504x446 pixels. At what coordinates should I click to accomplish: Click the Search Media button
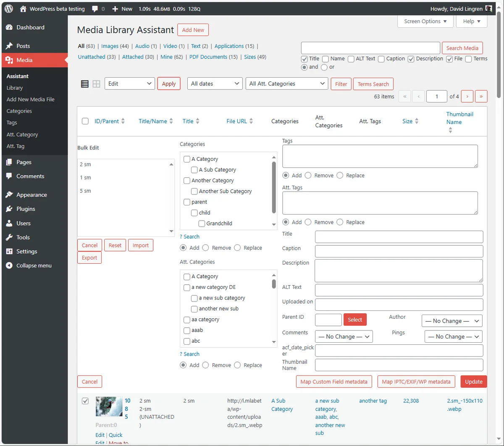tap(462, 48)
